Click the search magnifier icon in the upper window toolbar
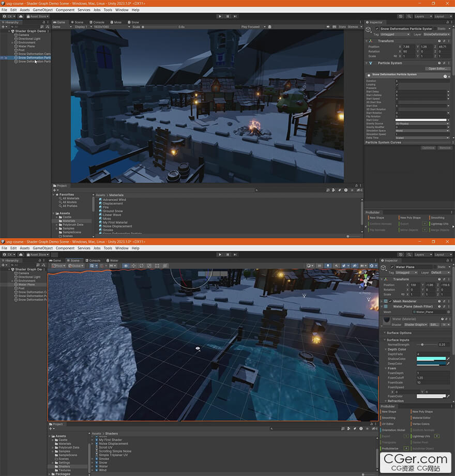The height and width of the screenshot is (476, 455). pos(409,17)
